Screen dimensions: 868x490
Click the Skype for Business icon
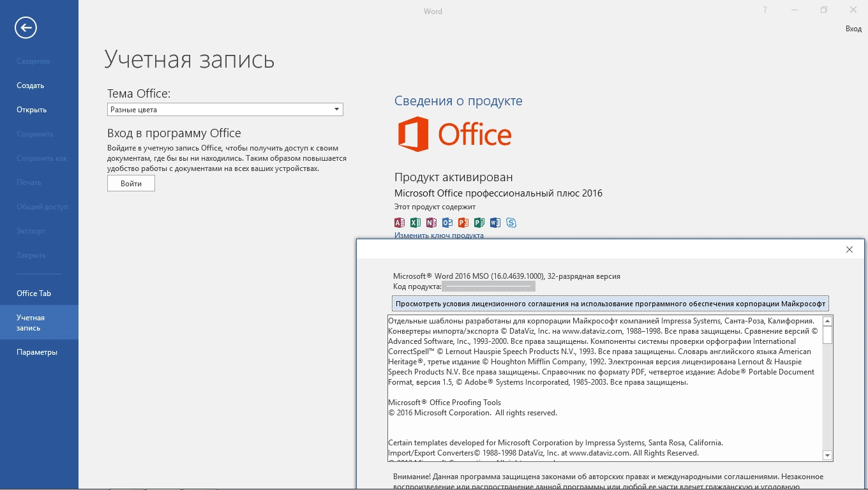[511, 223]
